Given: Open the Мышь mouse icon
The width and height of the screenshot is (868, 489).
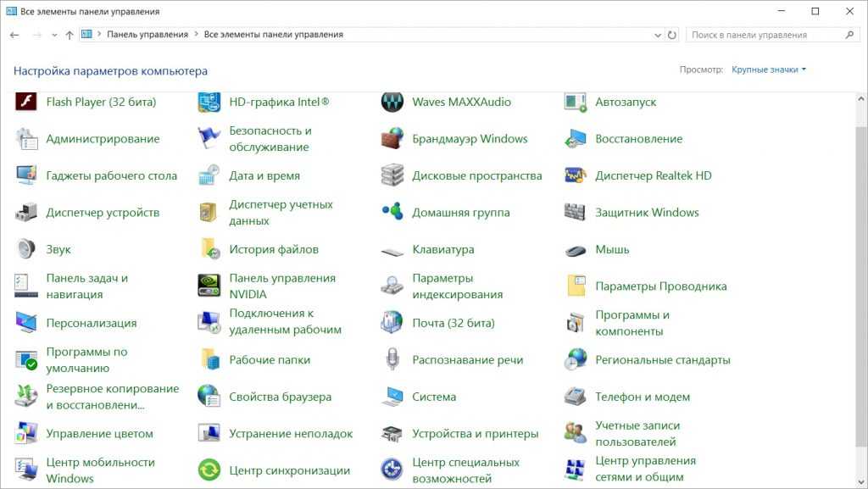Looking at the screenshot, I should [576, 250].
